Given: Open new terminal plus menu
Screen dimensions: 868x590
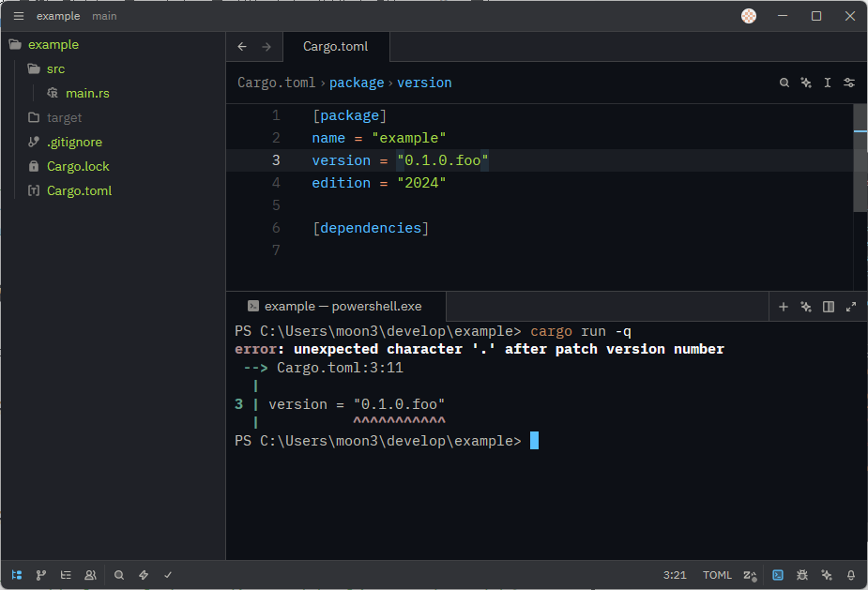Looking at the screenshot, I should click(x=784, y=307).
